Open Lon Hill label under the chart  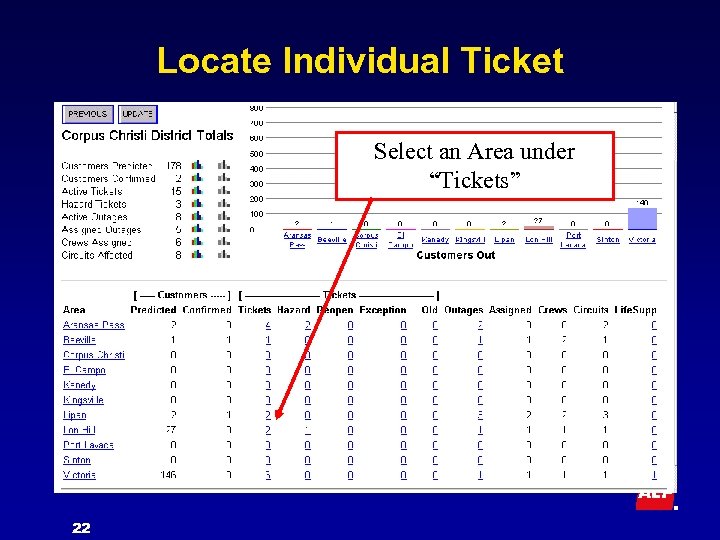[539, 240]
